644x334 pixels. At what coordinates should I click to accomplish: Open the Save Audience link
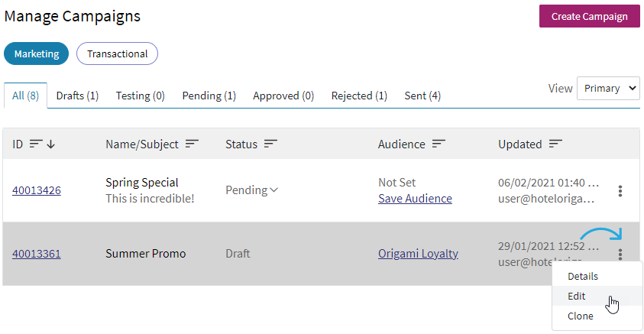tap(415, 199)
